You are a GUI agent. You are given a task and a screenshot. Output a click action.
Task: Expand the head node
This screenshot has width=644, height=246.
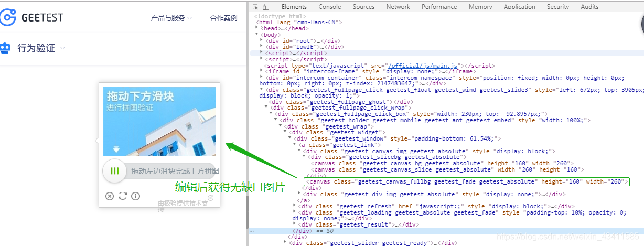pyautogui.click(x=257, y=28)
